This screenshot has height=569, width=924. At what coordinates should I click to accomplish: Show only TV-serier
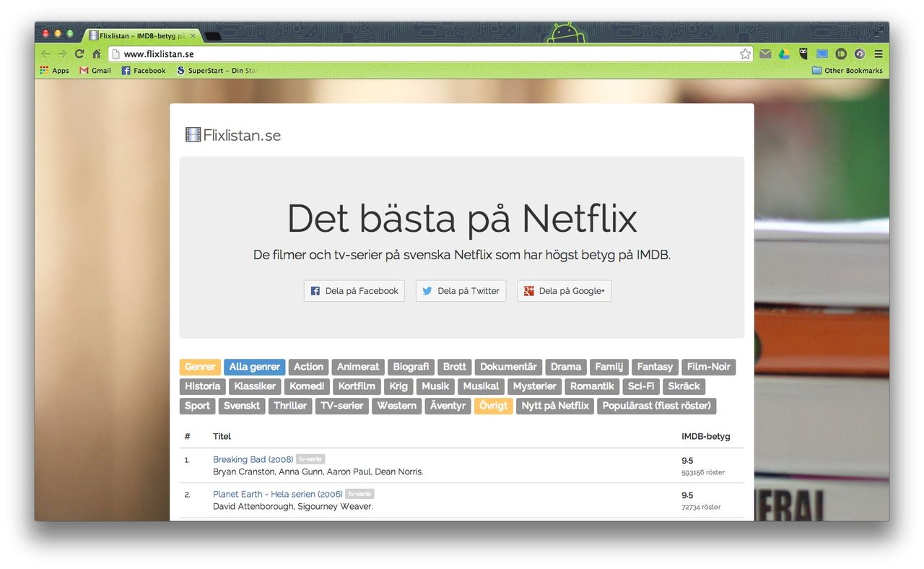(342, 406)
